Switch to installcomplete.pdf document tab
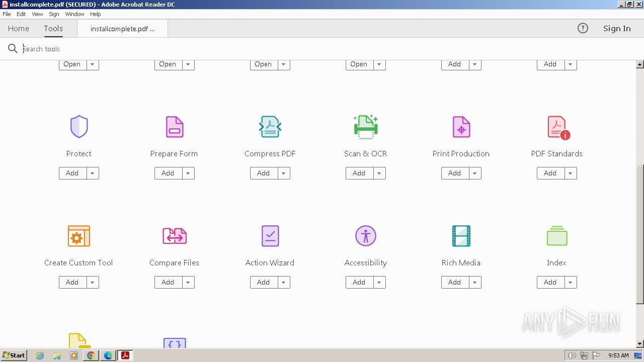Image resolution: width=644 pixels, height=362 pixels. tap(122, 29)
